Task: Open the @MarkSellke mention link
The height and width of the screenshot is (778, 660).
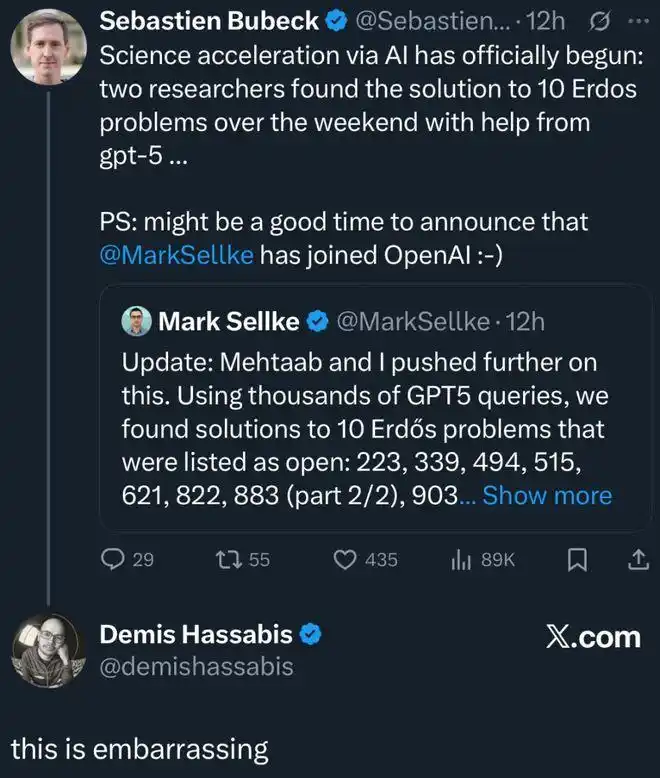Action: tap(176, 256)
